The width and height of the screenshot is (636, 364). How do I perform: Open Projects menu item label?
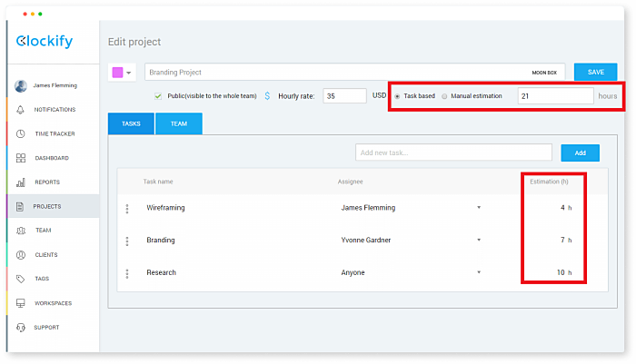tap(47, 207)
